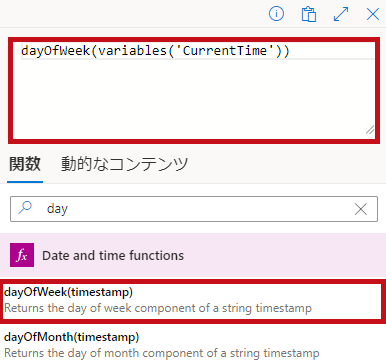Click the fx Date and time functions icon
Screen dimensions: 386x363
pos(22,255)
